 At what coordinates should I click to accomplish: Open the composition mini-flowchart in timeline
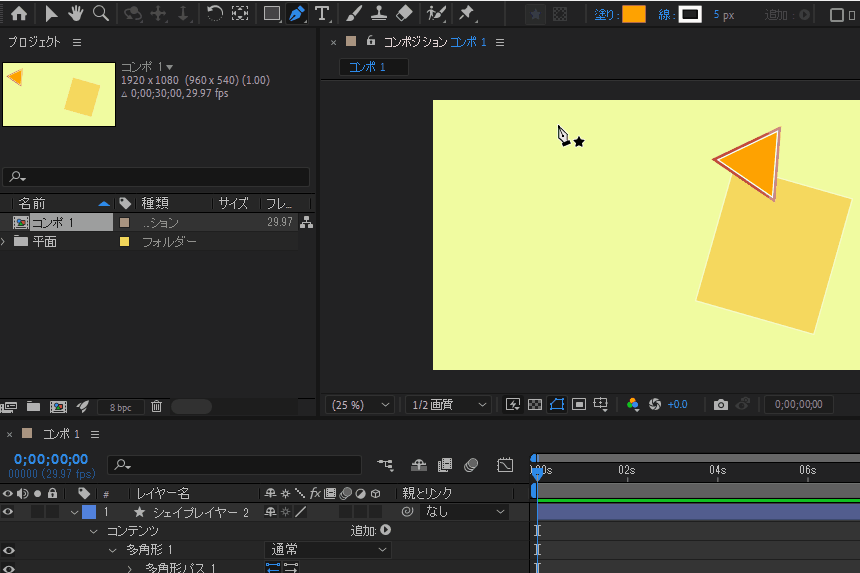tap(386, 465)
